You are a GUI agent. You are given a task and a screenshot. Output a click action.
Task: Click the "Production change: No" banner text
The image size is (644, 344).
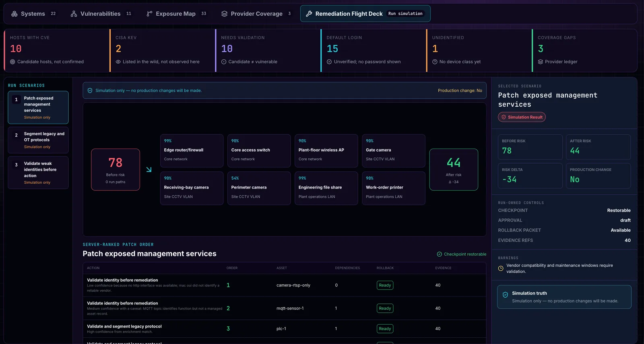[460, 91]
